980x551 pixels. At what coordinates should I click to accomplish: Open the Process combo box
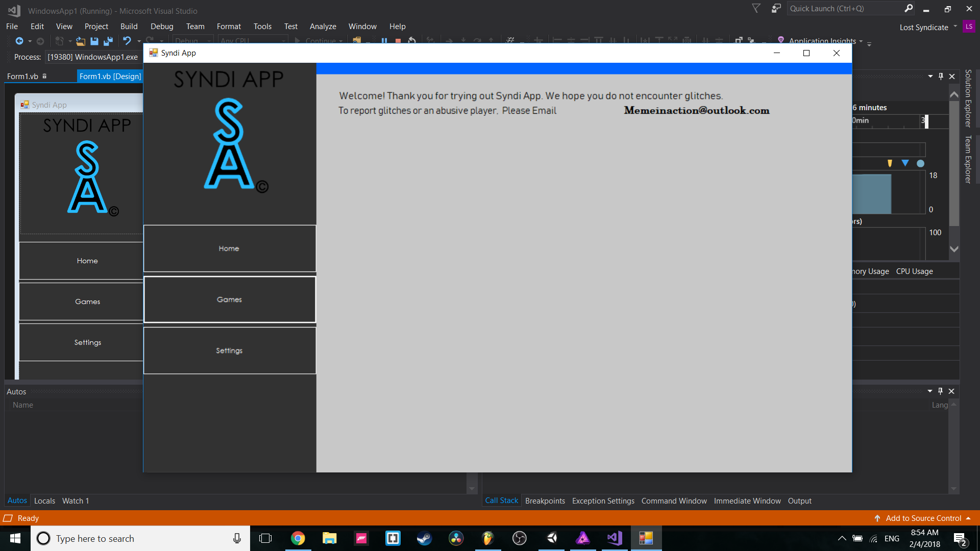click(93, 57)
